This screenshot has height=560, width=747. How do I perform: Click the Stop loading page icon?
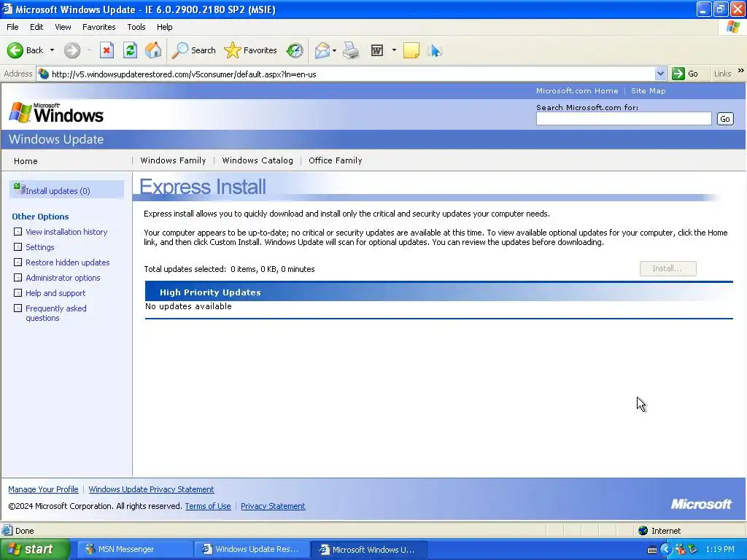(x=107, y=50)
